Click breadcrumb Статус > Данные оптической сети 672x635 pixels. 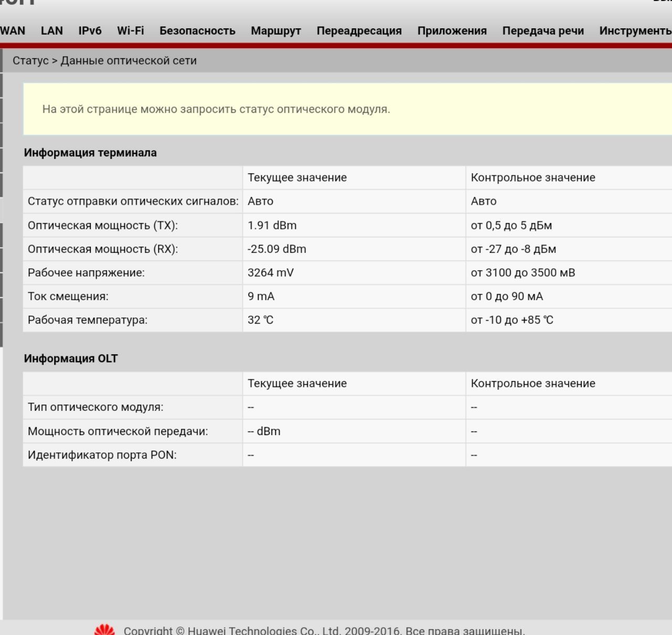tap(104, 60)
